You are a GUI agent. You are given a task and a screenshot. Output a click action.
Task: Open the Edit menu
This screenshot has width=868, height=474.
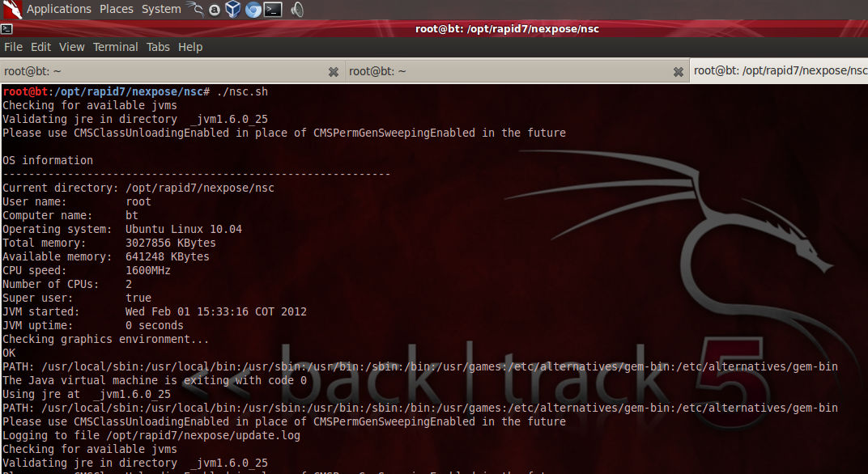[x=40, y=47]
